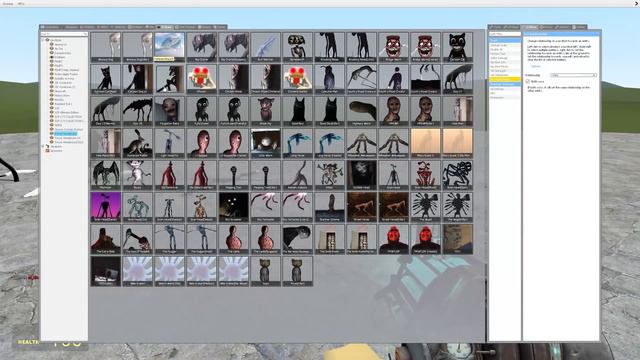The image size is (640, 360).
Task: Spawn the long-legged creature over dark ground
Action: click(x=425, y=79)
